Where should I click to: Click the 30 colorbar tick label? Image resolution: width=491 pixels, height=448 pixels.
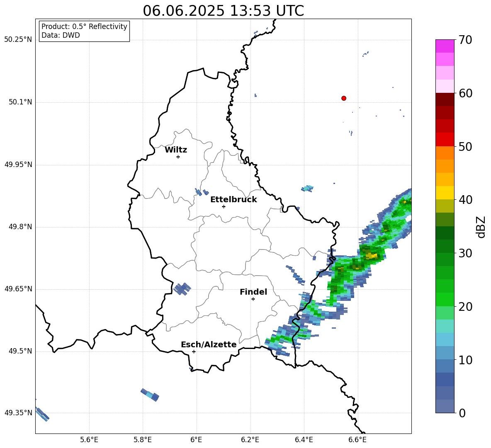pos(465,253)
